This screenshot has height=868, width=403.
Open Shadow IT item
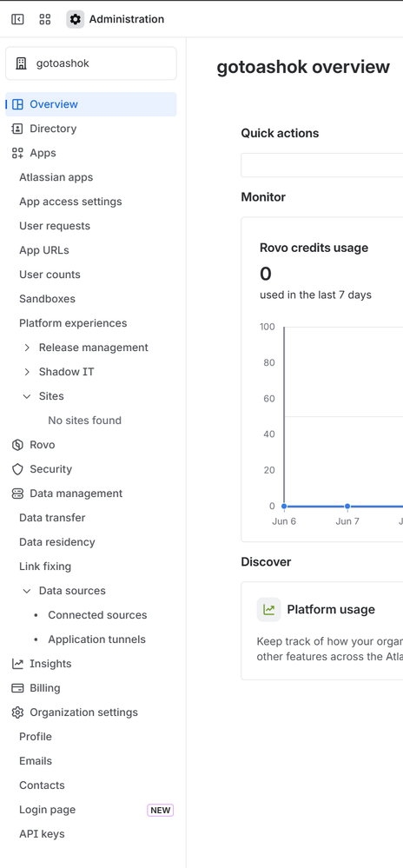[66, 372]
